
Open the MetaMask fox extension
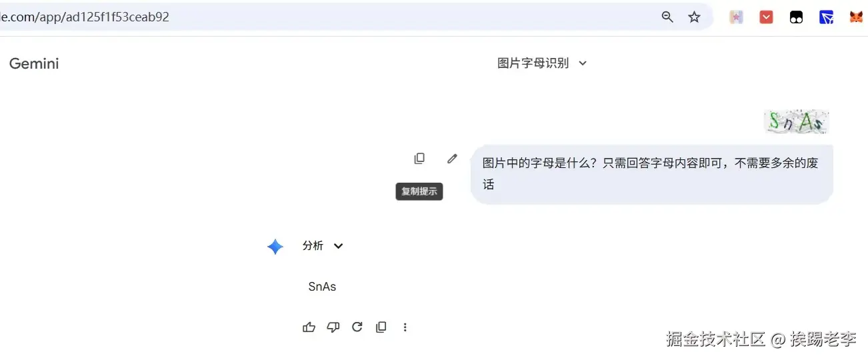pyautogui.click(x=856, y=17)
